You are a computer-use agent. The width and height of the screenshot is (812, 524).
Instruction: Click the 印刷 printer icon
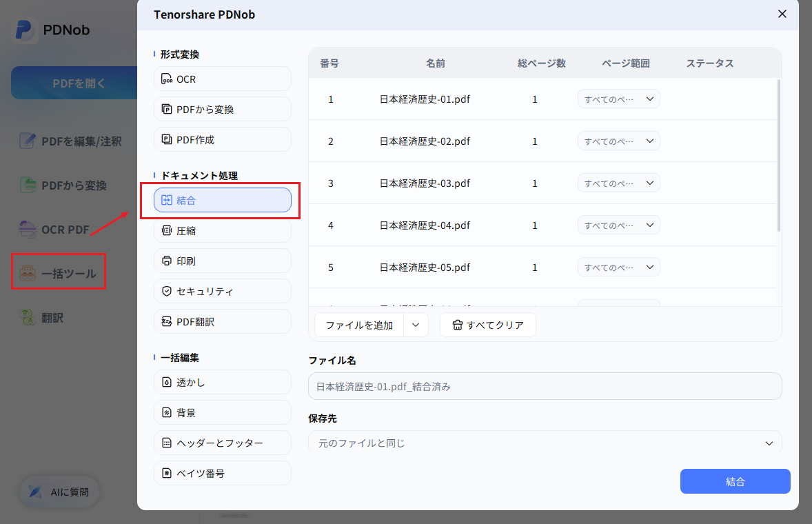167,261
